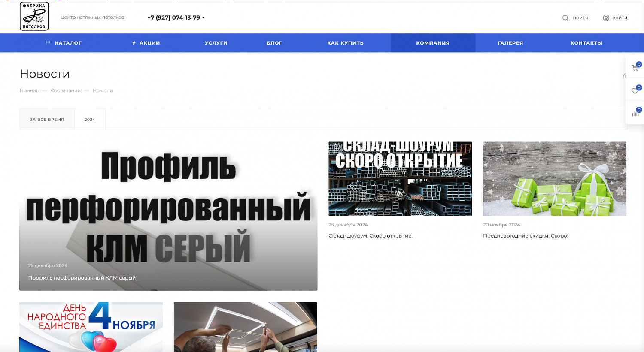Image resolution: width=644 pixels, height=352 pixels.
Task: Expand the phone number dropdown arrow
Action: pyautogui.click(x=204, y=18)
